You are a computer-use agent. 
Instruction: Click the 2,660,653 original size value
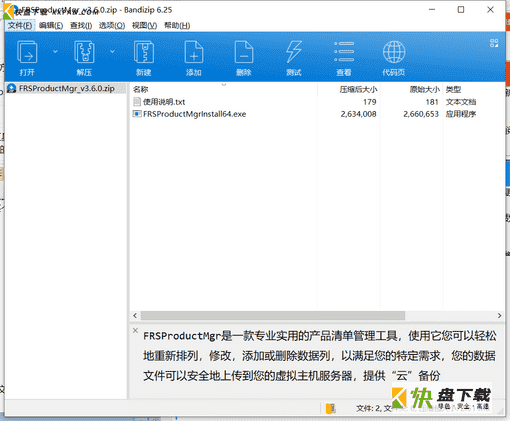coord(421,114)
